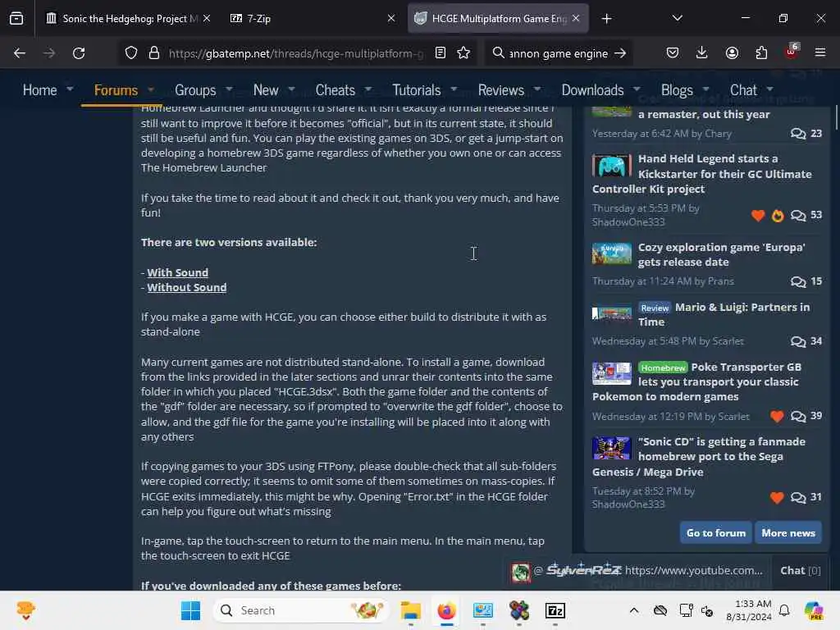Open the Poke Transporter GB article
Image resolution: width=840 pixels, height=630 pixels.
point(697,381)
